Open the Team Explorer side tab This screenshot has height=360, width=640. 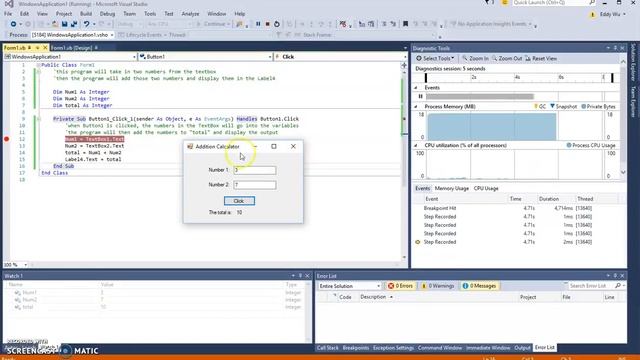[633, 102]
